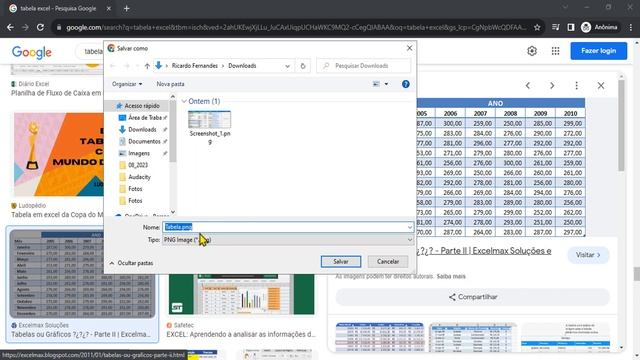The image size is (640, 360).
Task: Refresh the Downloads folder view
Action: click(x=303, y=66)
